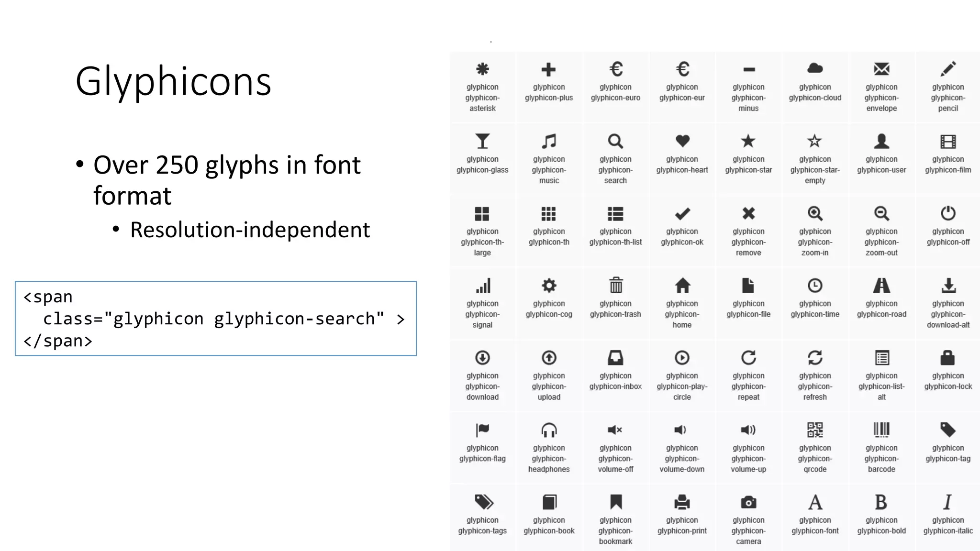The height and width of the screenshot is (551, 980).
Task: Click the "Resolution-independent" sub-bullet text
Action: point(250,230)
